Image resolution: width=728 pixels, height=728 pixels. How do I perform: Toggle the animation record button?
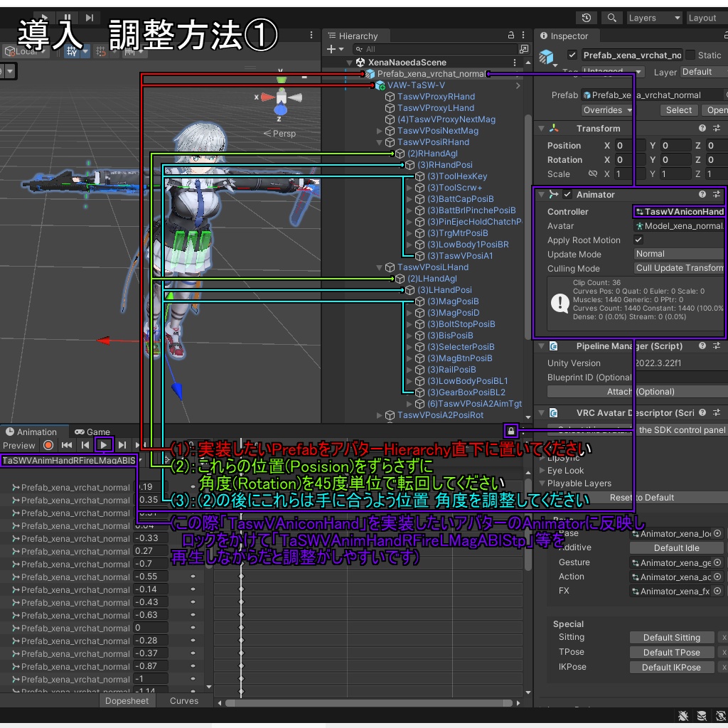[x=48, y=445]
